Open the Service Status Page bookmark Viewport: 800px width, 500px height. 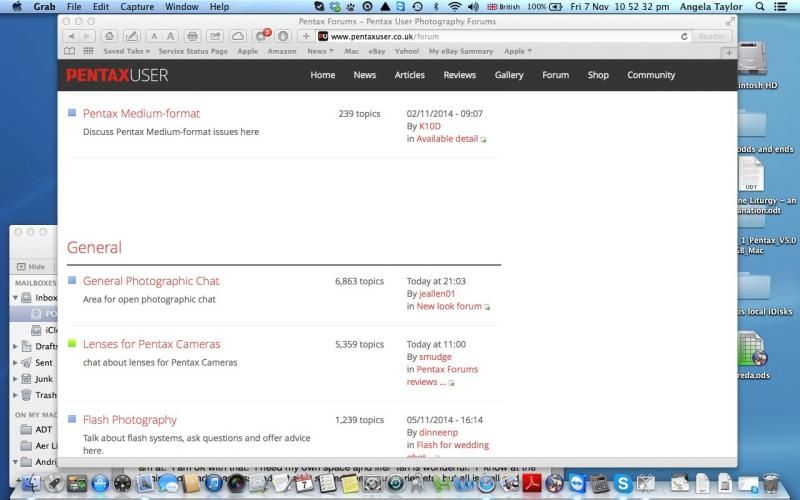[x=193, y=51]
